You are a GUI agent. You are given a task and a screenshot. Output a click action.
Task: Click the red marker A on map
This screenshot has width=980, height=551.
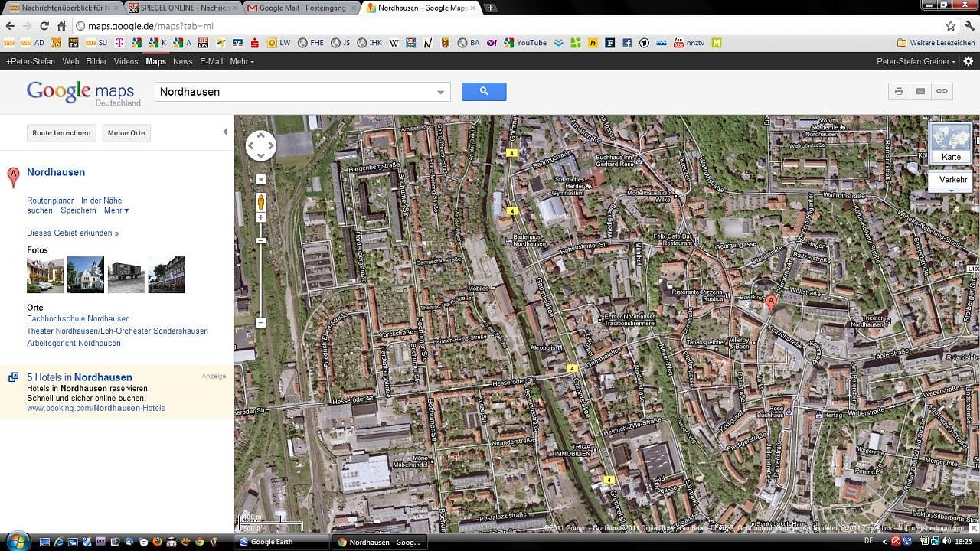point(771,303)
